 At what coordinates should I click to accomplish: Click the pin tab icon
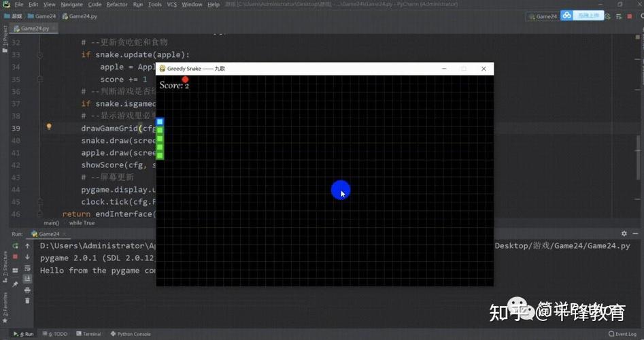pyautogui.click(x=15, y=284)
